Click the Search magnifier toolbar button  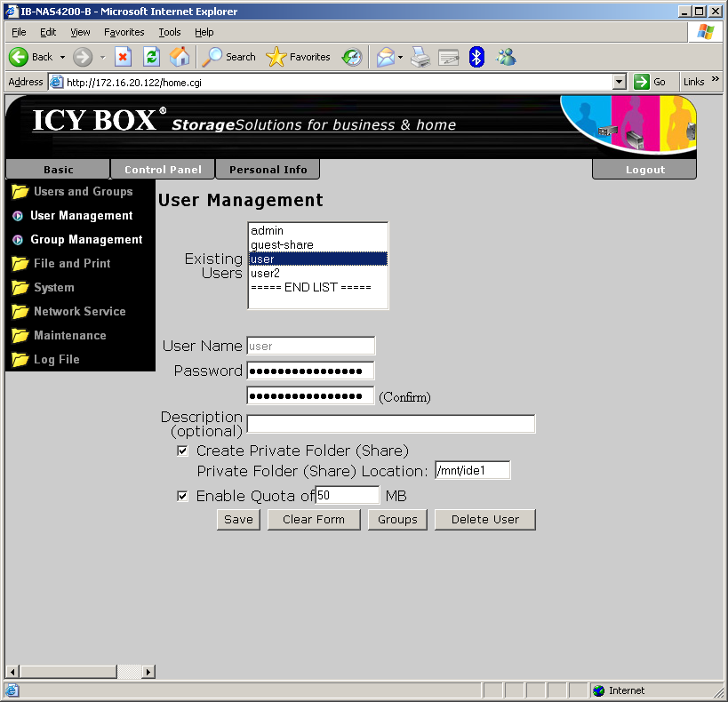click(x=229, y=57)
